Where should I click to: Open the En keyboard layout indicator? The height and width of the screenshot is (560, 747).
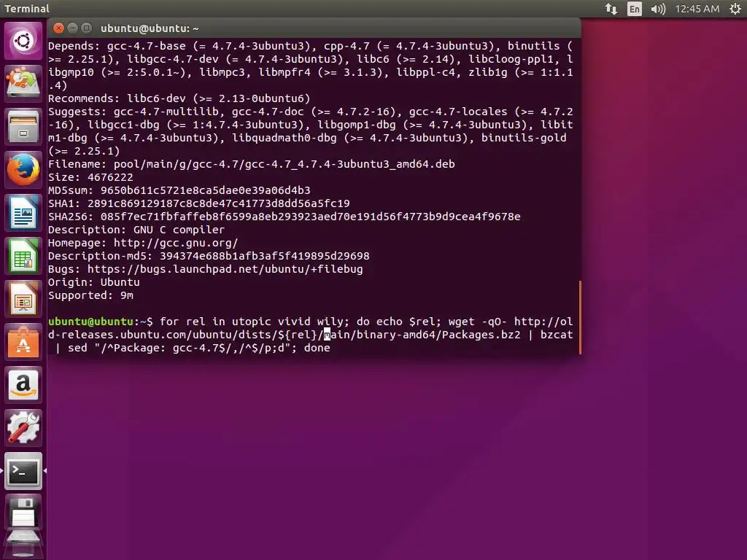point(635,9)
